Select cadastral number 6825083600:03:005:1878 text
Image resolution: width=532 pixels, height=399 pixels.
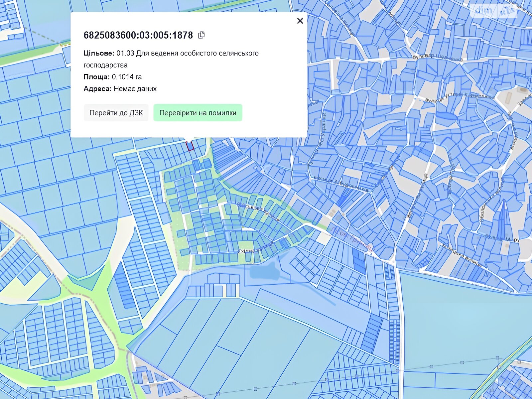[138, 35]
